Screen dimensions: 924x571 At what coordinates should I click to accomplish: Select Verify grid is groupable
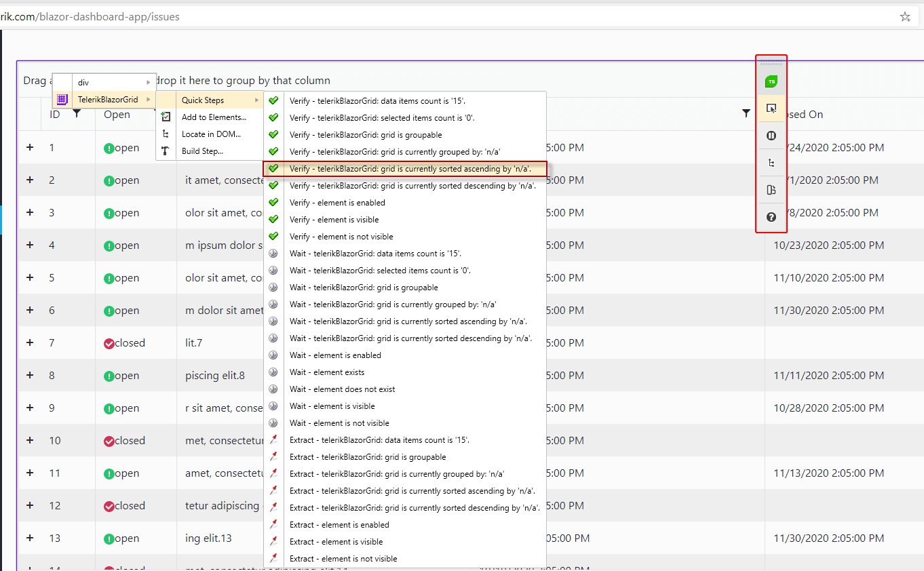(x=405, y=134)
